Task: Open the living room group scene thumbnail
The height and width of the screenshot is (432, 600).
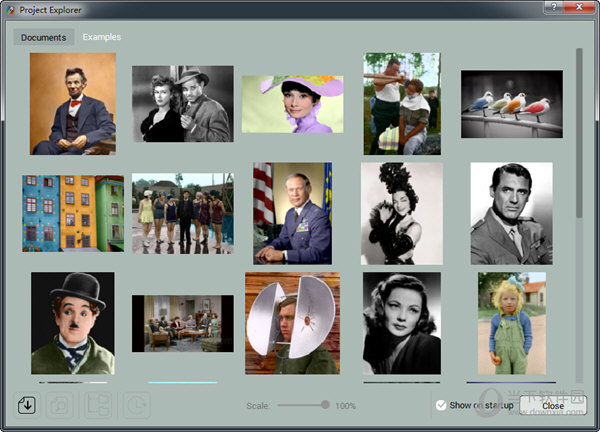Action: pyautogui.click(x=183, y=323)
